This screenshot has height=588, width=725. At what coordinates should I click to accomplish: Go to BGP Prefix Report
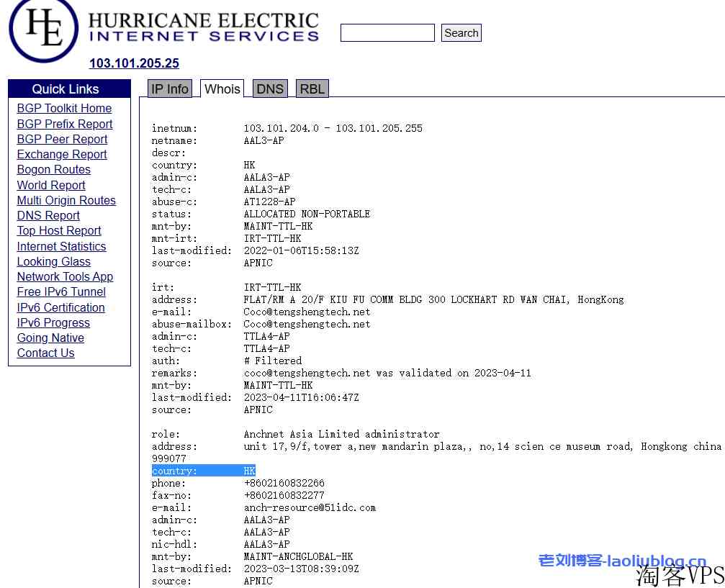coord(65,124)
